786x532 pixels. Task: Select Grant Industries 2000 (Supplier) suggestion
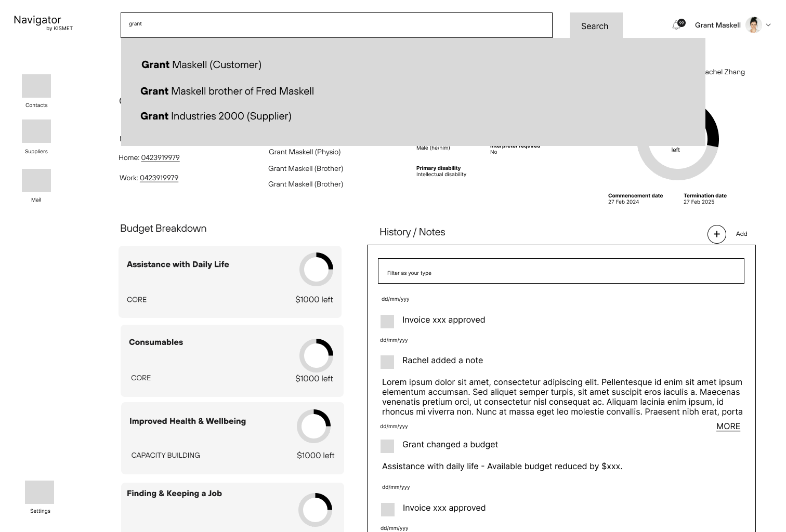tap(216, 116)
